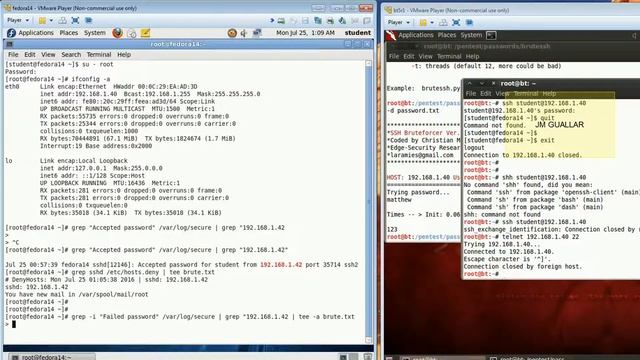Open Fedora Applications menu
Viewport: 640px width, 360px height.
pos(36,33)
